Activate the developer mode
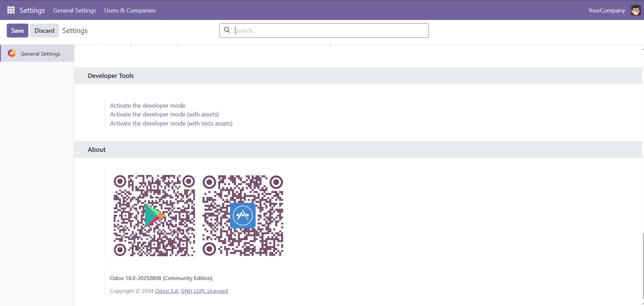Viewport: 644px width, 306px height. (x=148, y=106)
